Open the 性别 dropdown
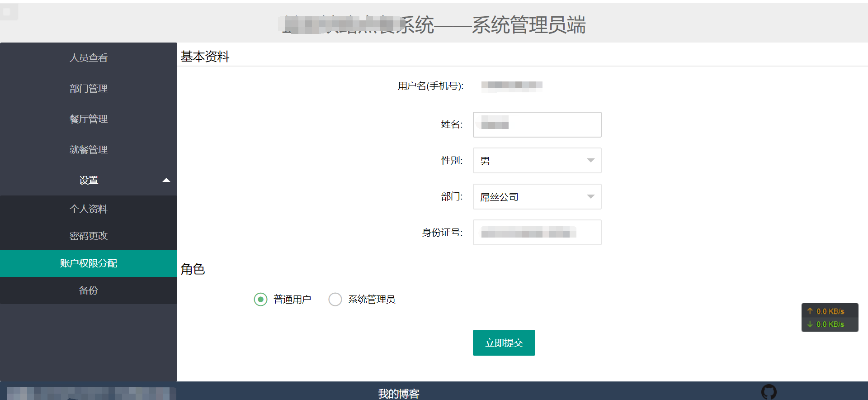This screenshot has width=868, height=400. click(537, 161)
